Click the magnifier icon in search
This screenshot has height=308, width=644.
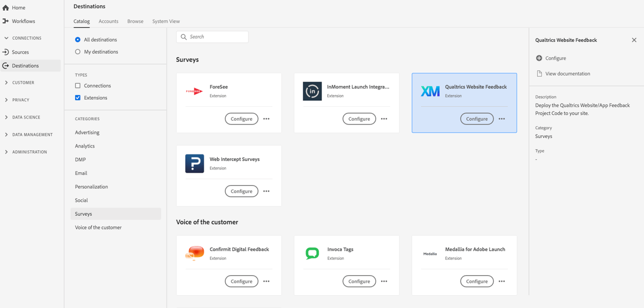click(184, 37)
